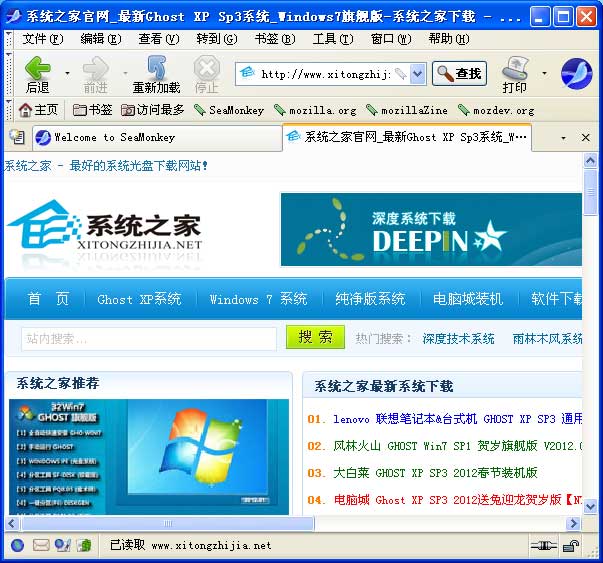Click the 查找 search button
Screen dimensions: 603x563
[460, 73]
